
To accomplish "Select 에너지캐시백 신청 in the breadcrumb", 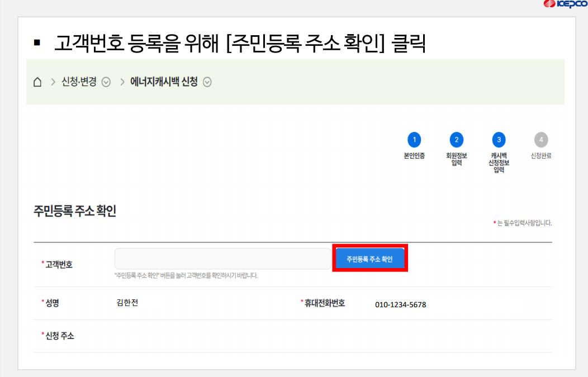I will pyautogui.click(x=164, y=82).
